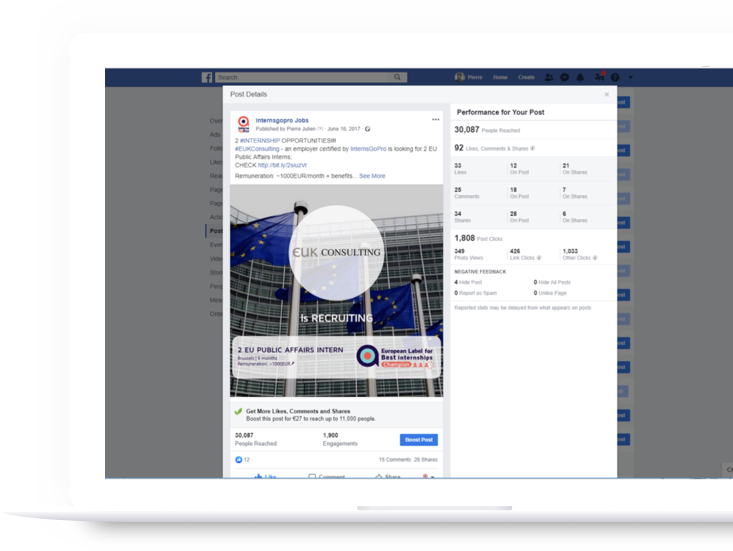Open the EUK Consulting post image
The width and height of the screenshot is (733, 551).
click(x=336, y=290)
